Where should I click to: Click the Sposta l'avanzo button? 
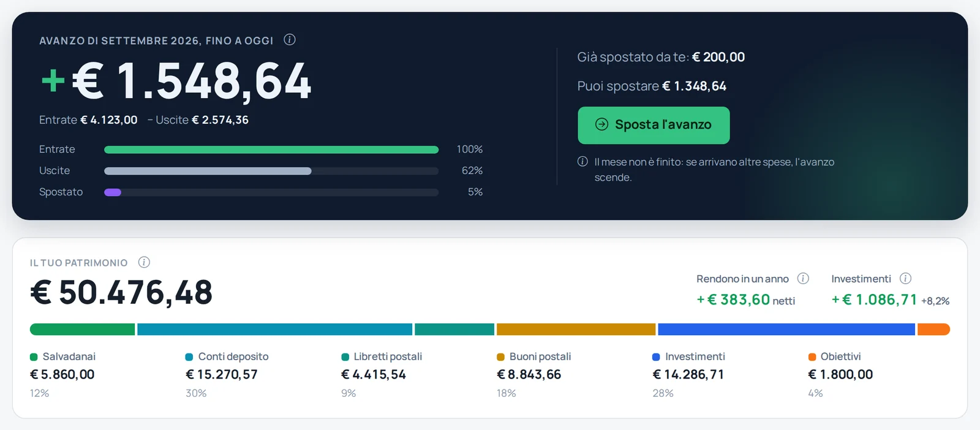pyautogui.click(x=654, y=125)
